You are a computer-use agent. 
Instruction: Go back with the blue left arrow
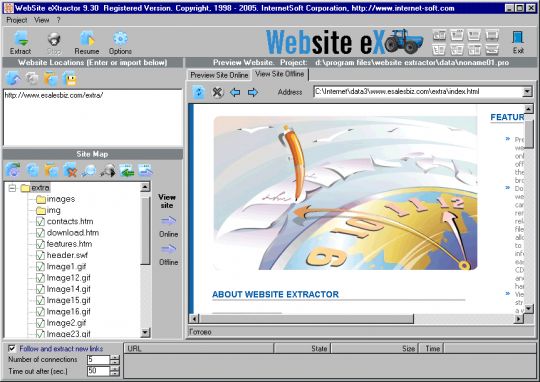[235, 92]
